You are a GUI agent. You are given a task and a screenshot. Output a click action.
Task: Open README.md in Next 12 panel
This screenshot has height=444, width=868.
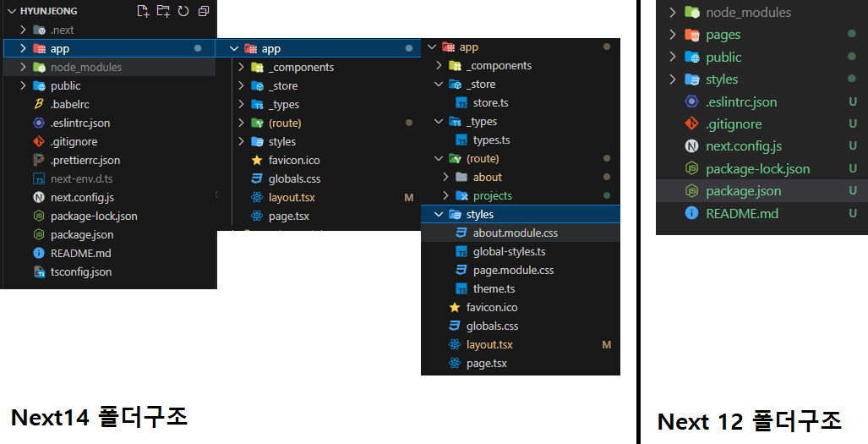click(x=742, y=213)
